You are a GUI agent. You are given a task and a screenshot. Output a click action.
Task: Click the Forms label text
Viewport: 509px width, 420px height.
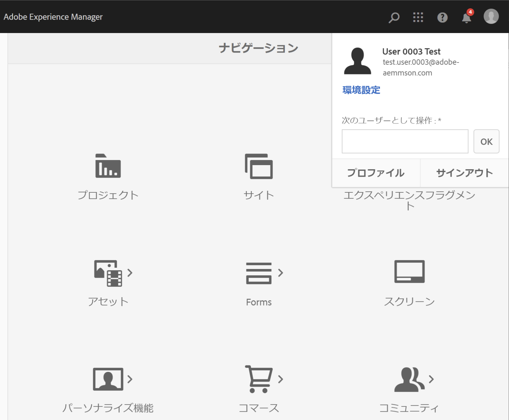pyautogui.click(x=259, y=302)
